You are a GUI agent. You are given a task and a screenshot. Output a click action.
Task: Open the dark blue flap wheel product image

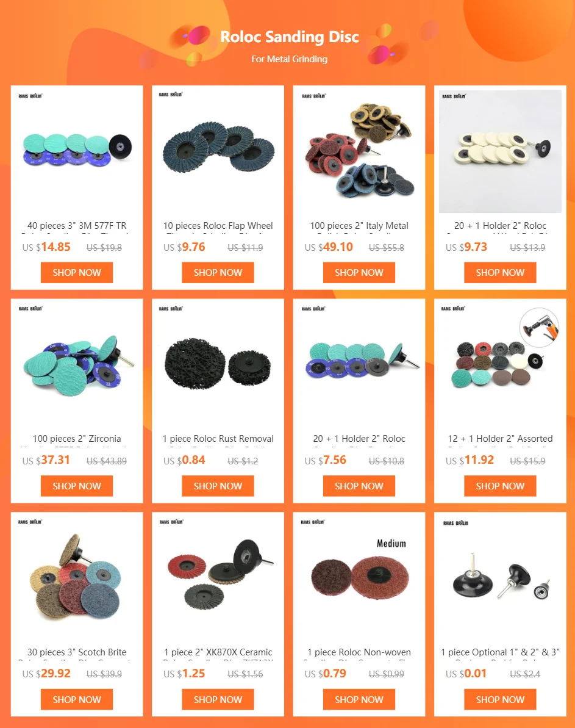[218, 151]
